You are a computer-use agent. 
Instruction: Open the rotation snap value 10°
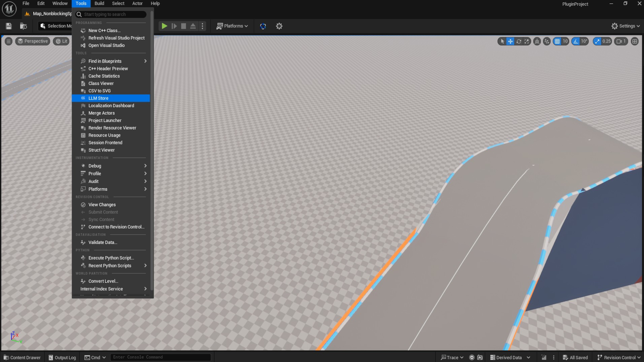(584, 41)
